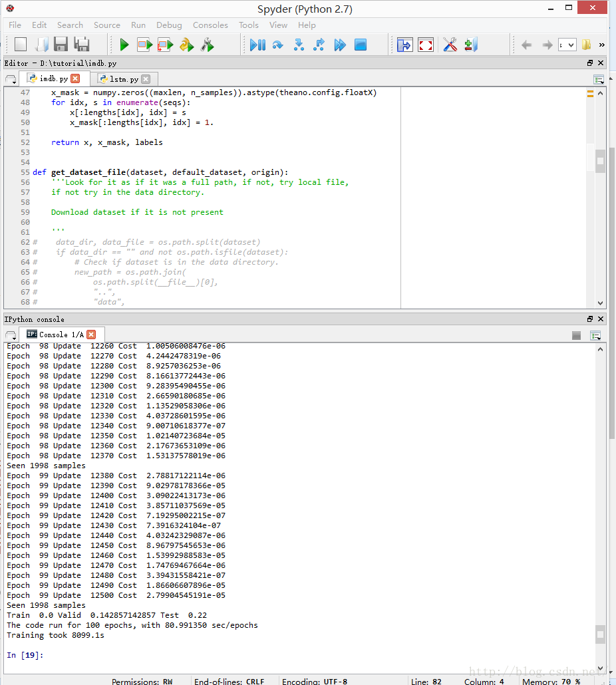Viewport: 616px width, 685px height.
Task: Open a file with the toolbar icon
Action: tap(41, 45)
